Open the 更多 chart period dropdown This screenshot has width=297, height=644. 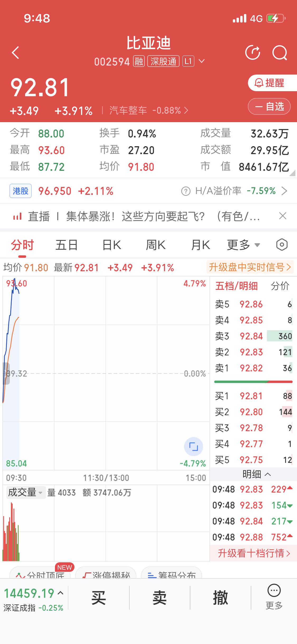(x=243, y=245)
